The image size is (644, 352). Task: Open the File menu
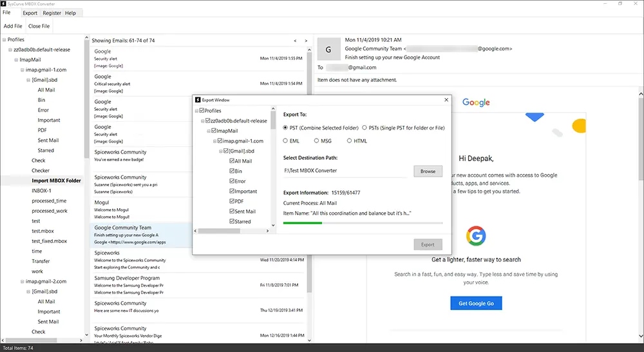[6, 13]
